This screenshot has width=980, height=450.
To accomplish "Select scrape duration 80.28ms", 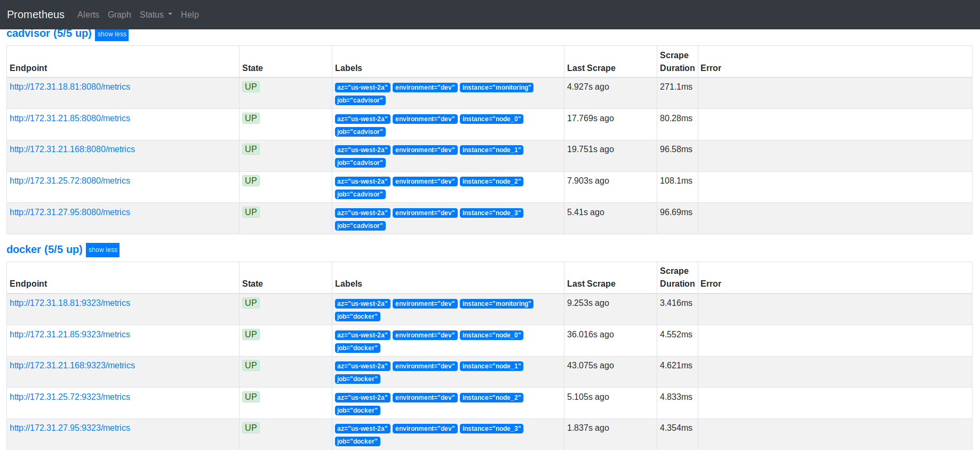I will click(x=676, y=118).
